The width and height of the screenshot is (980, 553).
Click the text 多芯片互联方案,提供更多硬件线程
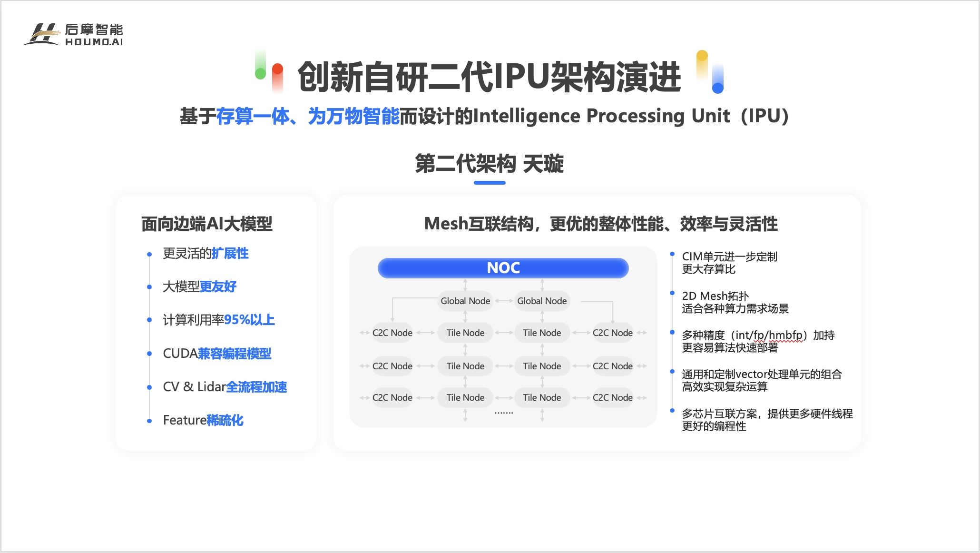(x=767, y=414)
